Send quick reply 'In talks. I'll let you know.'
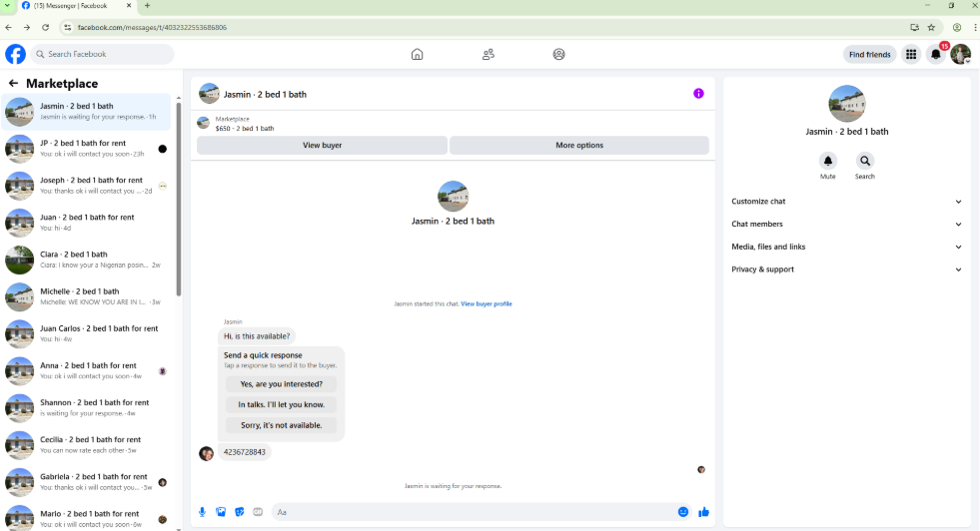Viewport: 980px width, 531px height. coord(282,405)
